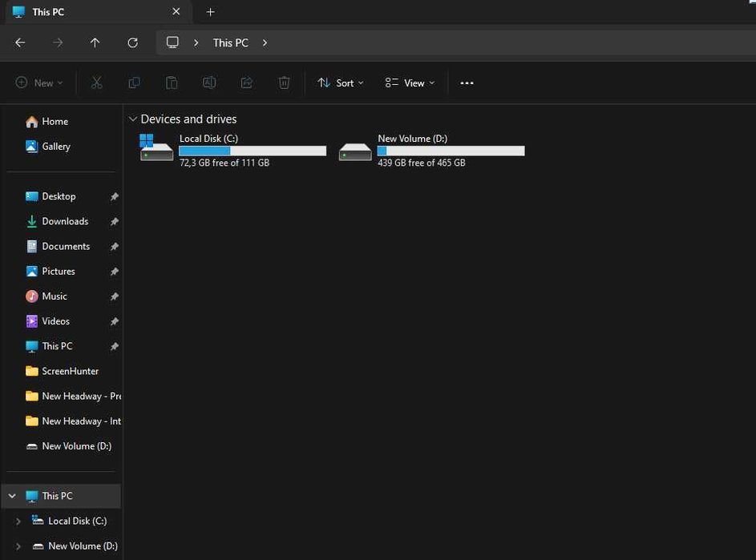This screenshot has height=560, width=756.
Task: Open a new tab with plus button
Action: tap(210, 12)
